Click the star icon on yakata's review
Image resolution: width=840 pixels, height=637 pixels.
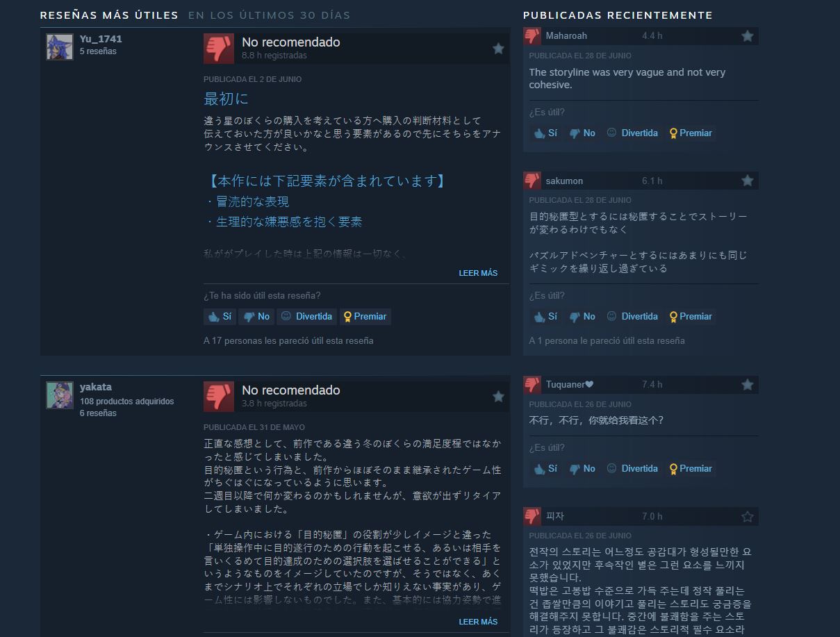[498, 397]
